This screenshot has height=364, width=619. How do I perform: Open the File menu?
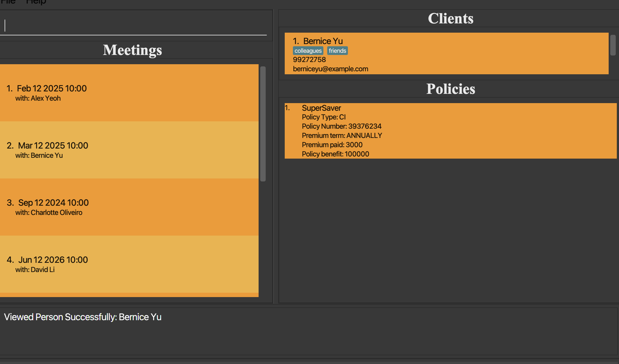[x=8, y=2]
